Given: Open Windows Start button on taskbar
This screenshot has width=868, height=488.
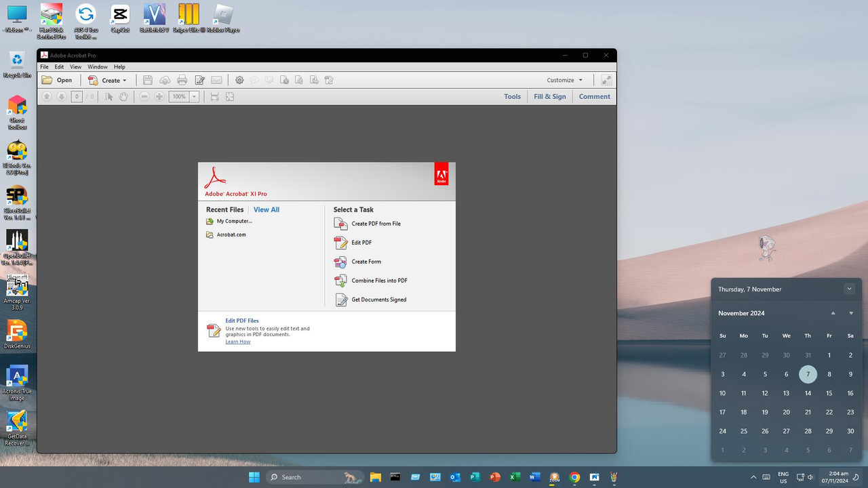Looking at the screenshot, I should (x=254, y=477).
